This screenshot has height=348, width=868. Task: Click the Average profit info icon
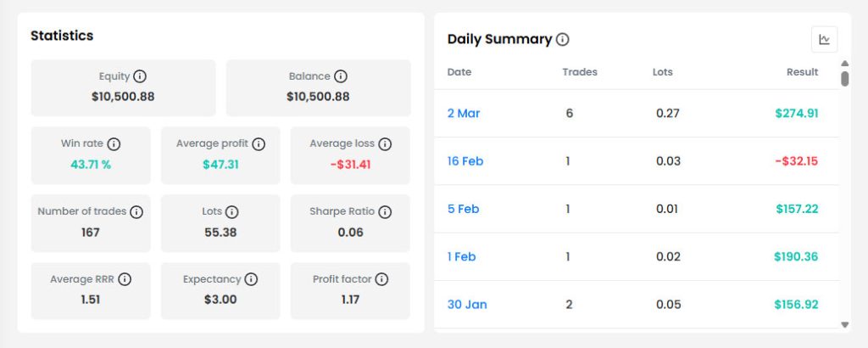259,144
